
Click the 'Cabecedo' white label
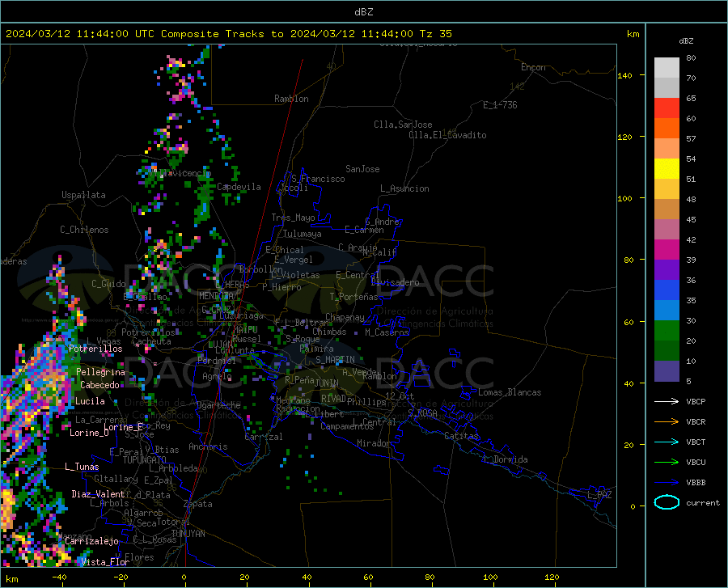pos(99,385)
